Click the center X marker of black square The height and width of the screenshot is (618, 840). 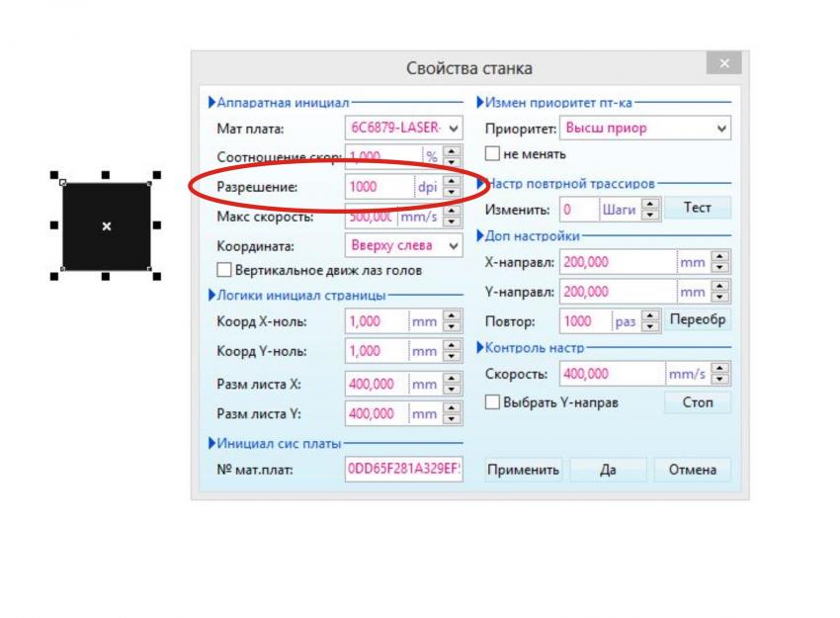107,226
